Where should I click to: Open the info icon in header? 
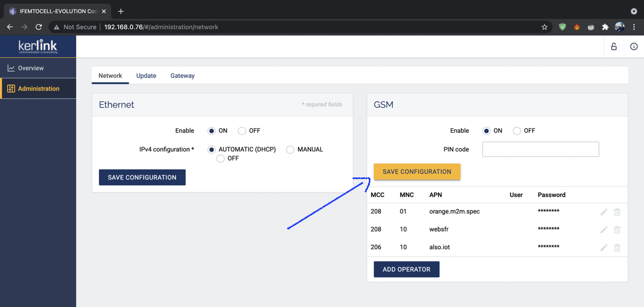click(633, 47)
